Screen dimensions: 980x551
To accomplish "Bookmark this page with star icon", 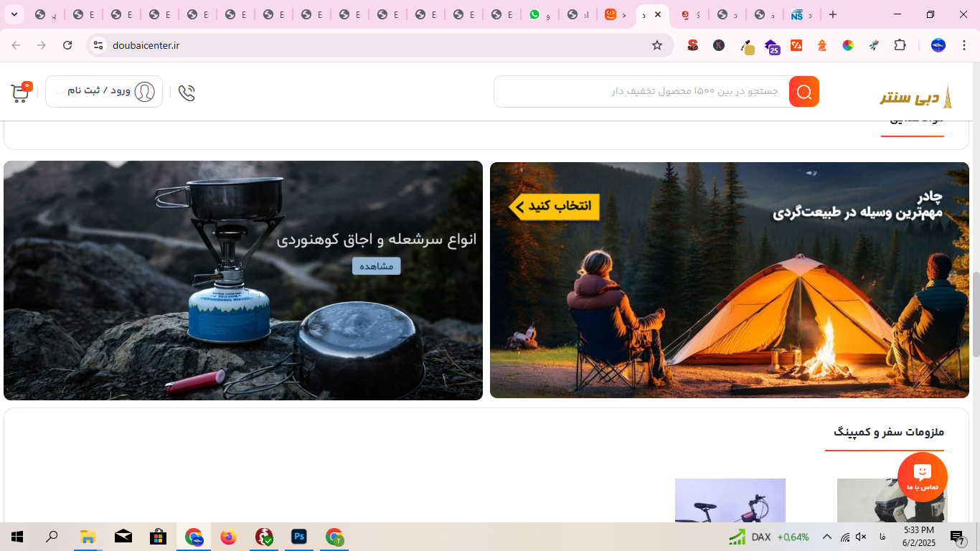I will [x=657, y=45].
